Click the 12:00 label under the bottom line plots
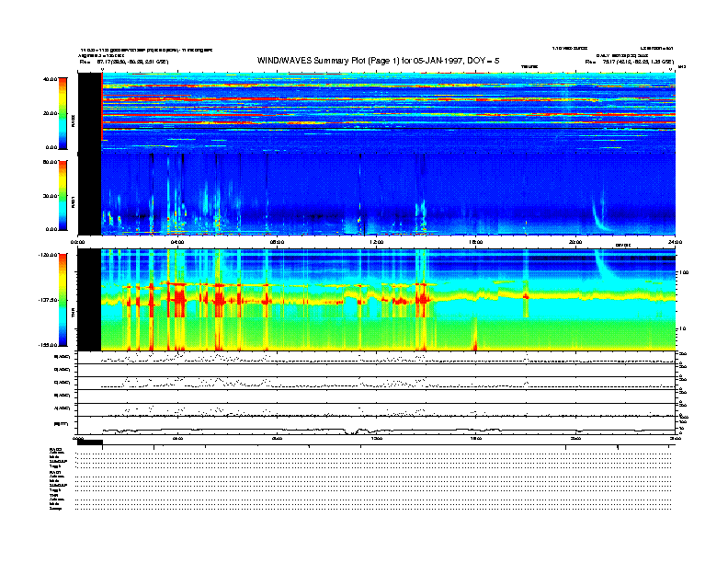Screen dimensions: 728x563 [376, 438]
